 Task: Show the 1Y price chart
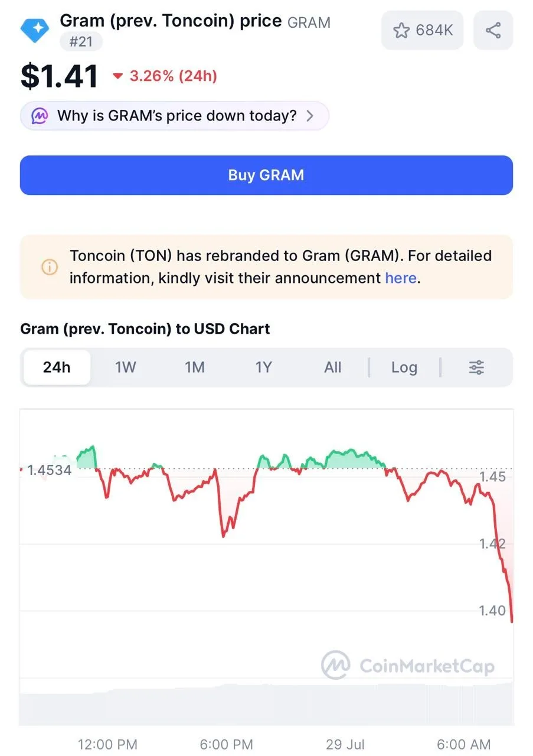264,367
